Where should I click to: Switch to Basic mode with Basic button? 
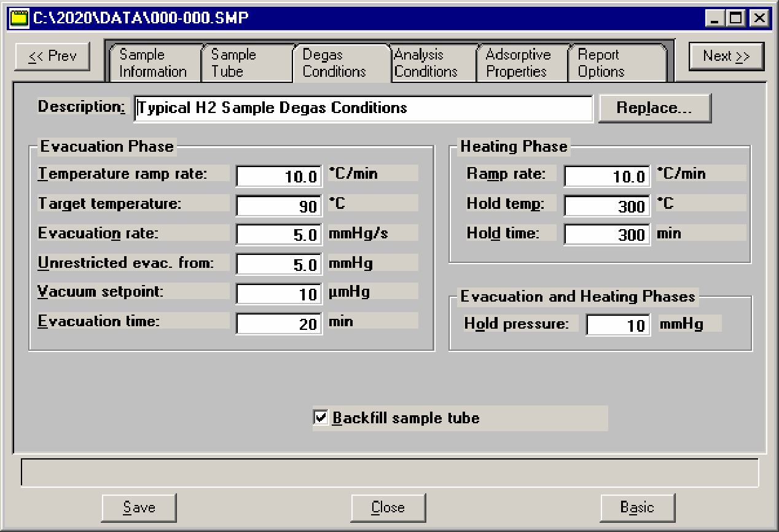point(637,507)
